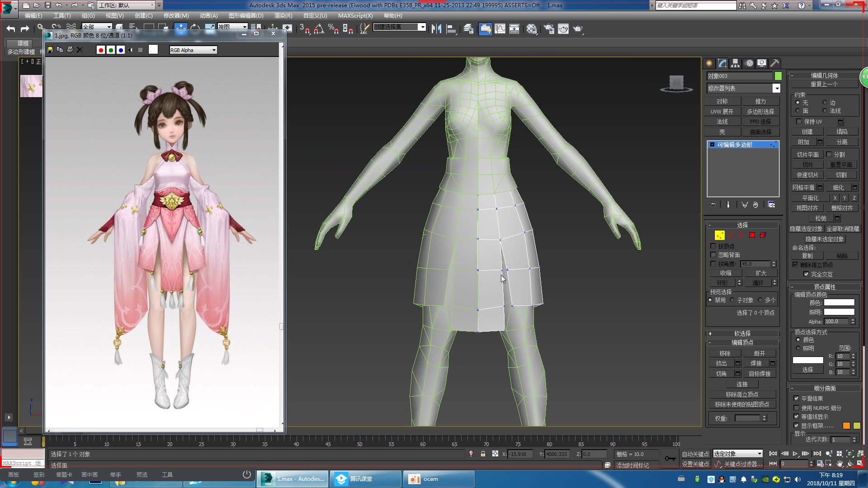Open the RGB Alpha channel dropdown
This screenshot has width=868, height=488.
(x=213, y=50)
